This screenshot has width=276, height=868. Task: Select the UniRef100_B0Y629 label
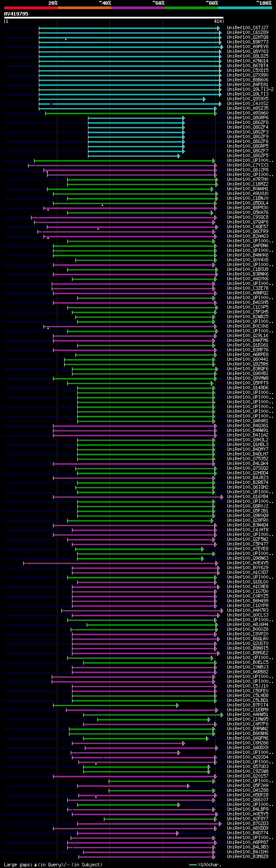click(x=248, y=568)
